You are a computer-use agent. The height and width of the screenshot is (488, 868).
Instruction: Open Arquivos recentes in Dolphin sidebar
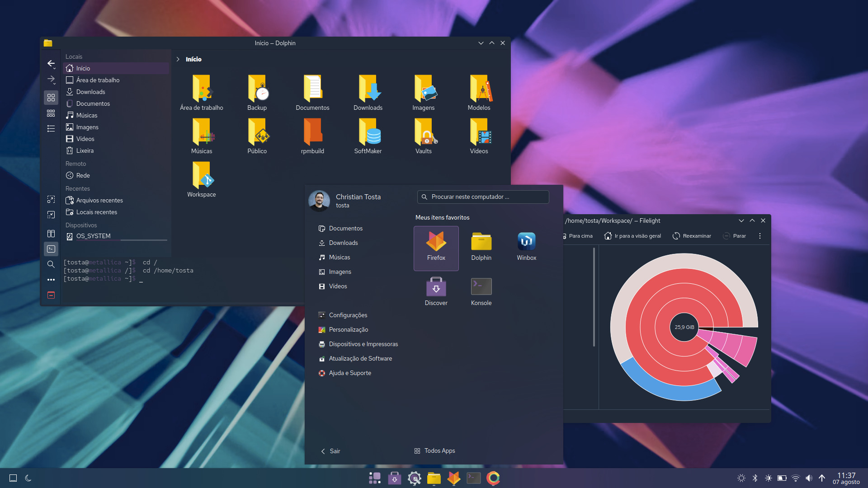(x=116, y=200)
